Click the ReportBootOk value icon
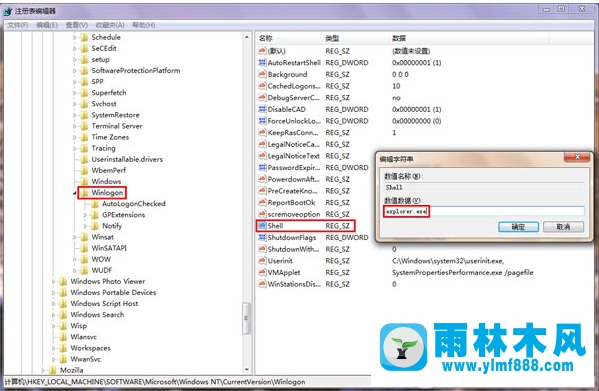This screenshot has height=391, width=599. (262, 202)
